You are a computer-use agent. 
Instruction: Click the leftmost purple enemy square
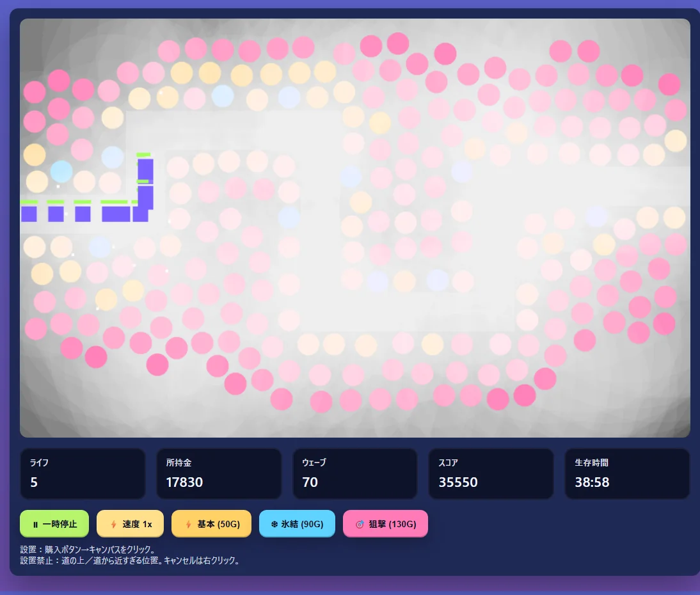[29, 214]
